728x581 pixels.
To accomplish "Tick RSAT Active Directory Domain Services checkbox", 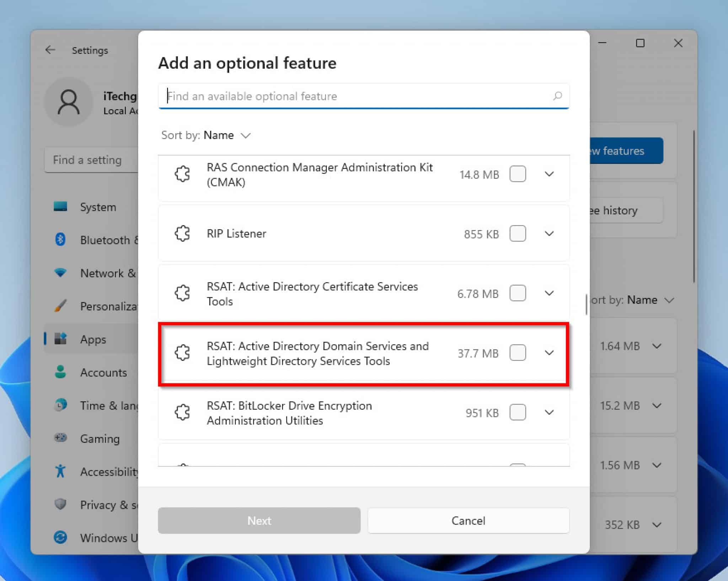I will [518, 353].
